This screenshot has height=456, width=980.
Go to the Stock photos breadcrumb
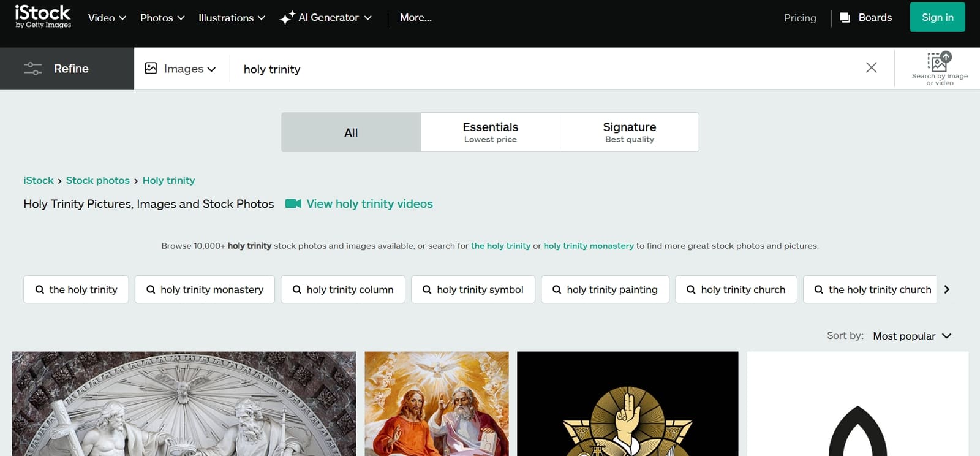click(x=98, y=180)
